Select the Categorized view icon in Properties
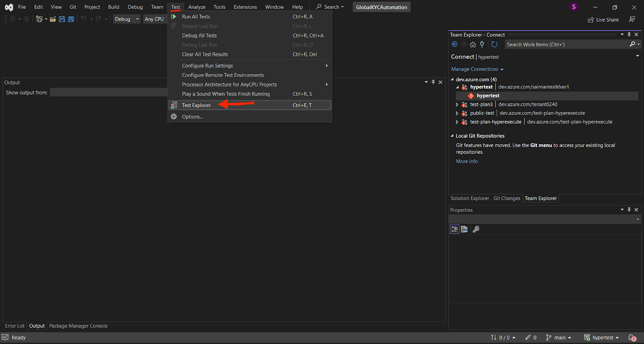Screen dimensions: 644x344 tap(454, 229)
